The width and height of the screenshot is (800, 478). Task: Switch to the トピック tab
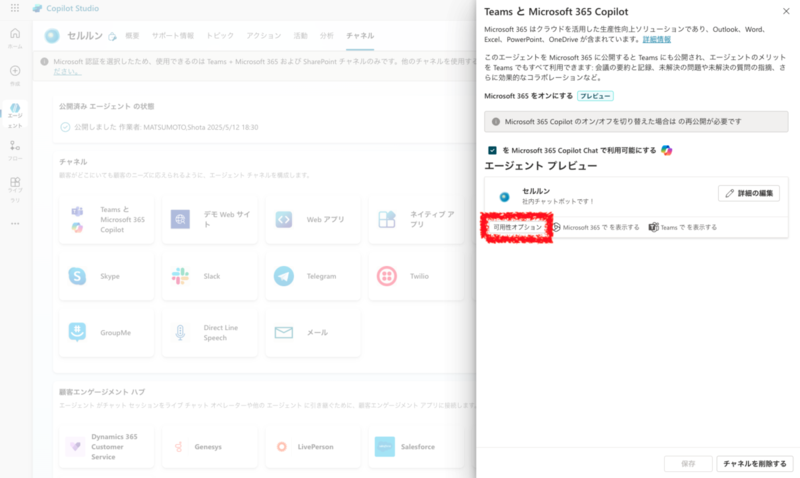coord(220,36)
